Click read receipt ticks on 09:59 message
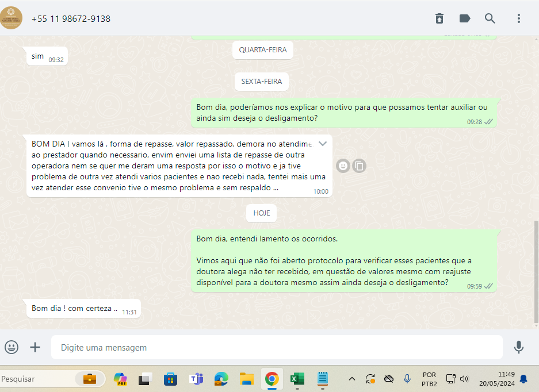 coord(488,286)
